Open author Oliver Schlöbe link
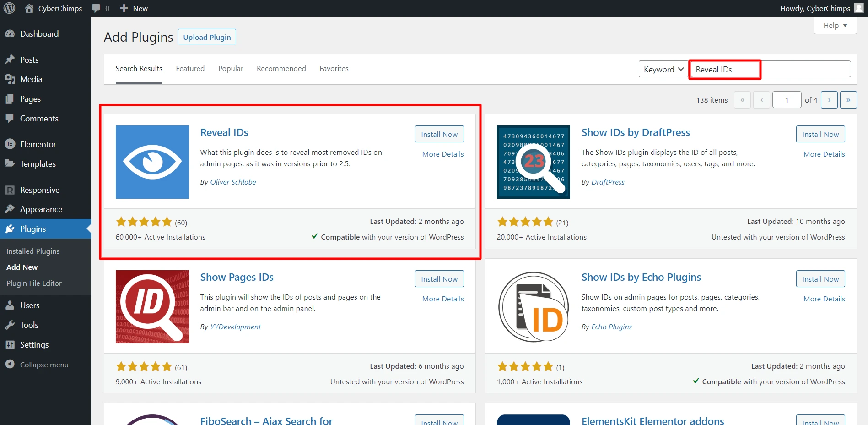Viewport: 868px width, 425px height. pos(233,182)
